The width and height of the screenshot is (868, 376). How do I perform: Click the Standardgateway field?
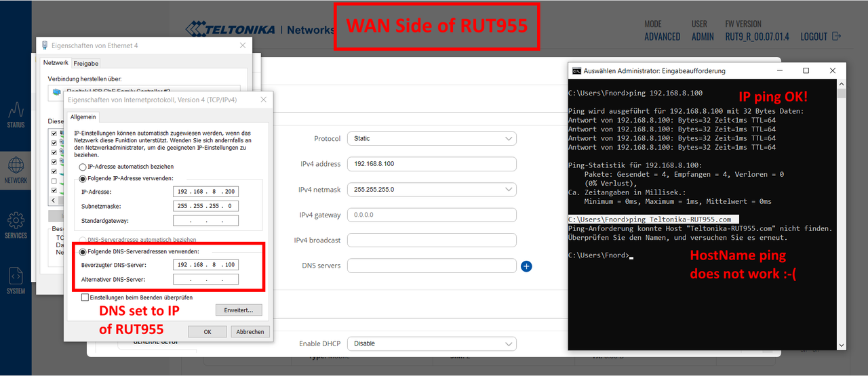click(x=205, y=220)
